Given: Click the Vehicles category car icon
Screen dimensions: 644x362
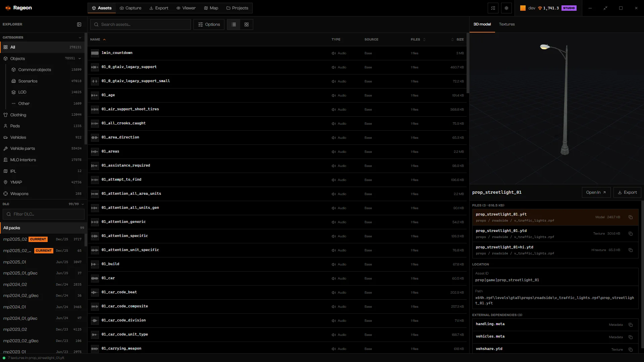Looking at the screenshot, I should point(5,137).
